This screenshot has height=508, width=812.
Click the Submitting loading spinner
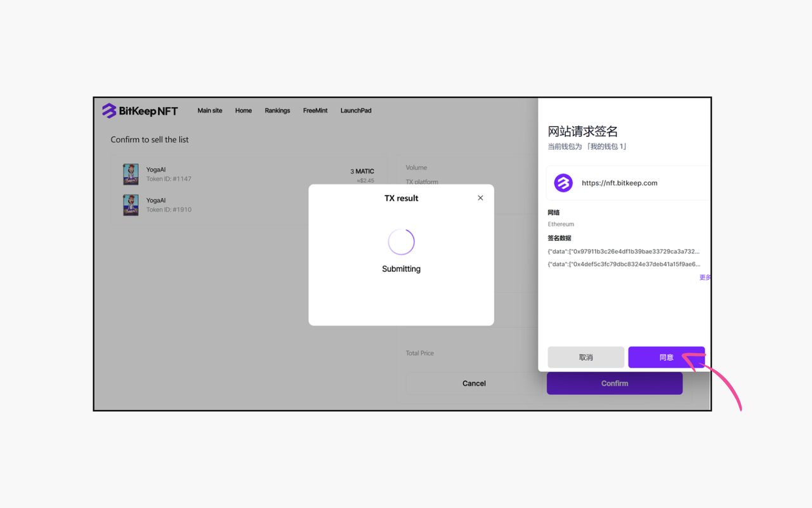pos(401,242)
